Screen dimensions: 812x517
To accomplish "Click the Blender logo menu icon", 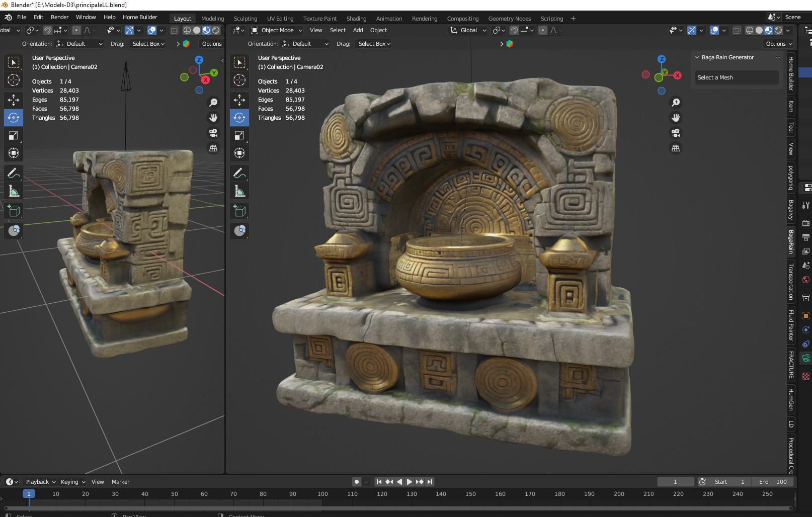I will (8, 17).
